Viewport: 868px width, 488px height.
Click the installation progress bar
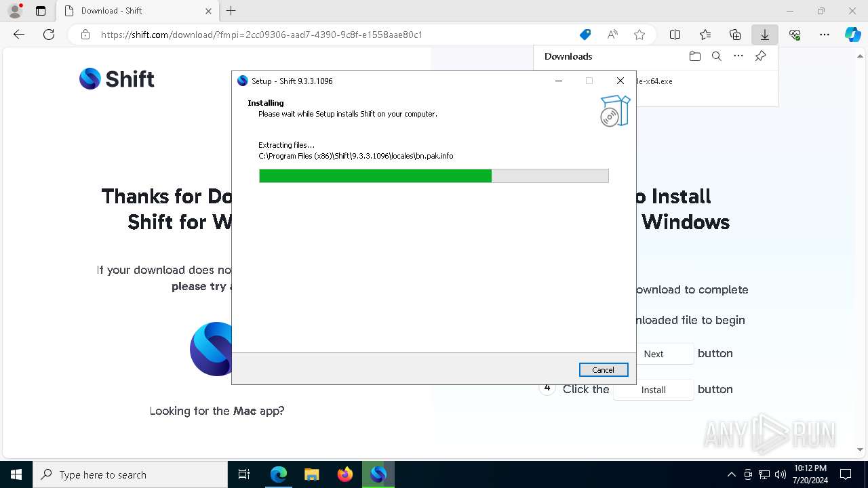pyautogui.click(x=434, y=176)
